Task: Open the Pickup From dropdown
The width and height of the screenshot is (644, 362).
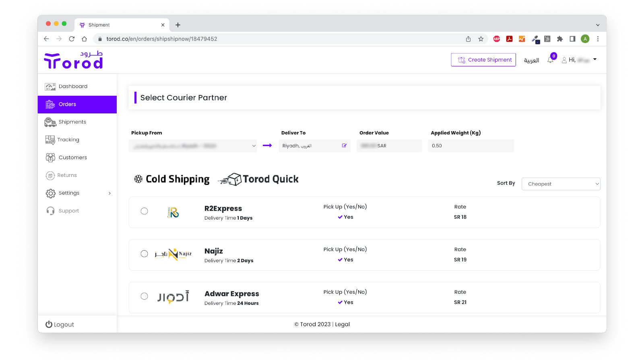Action: (x=193, y=146)
